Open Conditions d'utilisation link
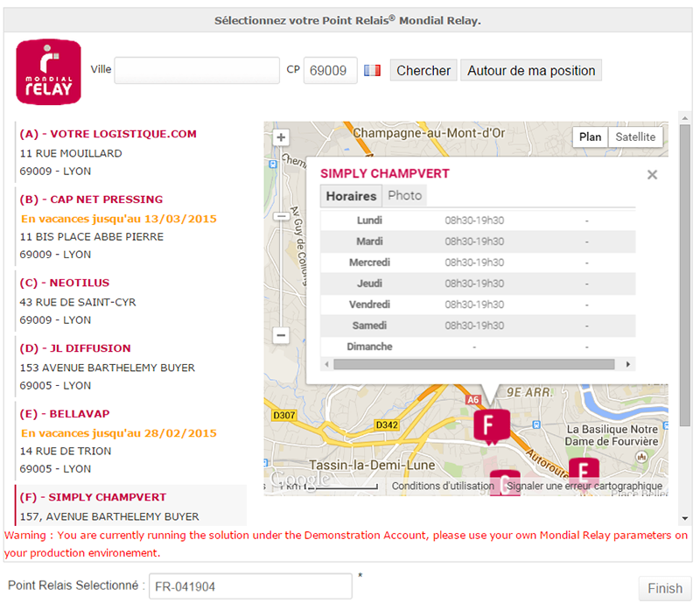The width and height of the screenshot is (700, 610). [x=443, y=486]
